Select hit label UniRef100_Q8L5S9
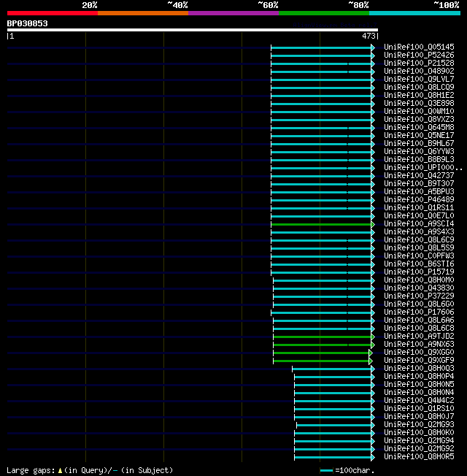The height and width of the screenshot is (476, 467). [x=419, y=247]
